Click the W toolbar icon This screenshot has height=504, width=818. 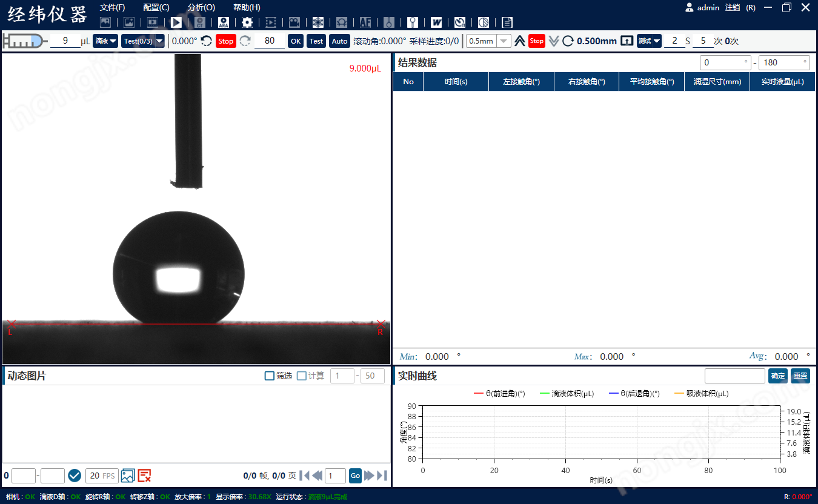coord(436,22)
